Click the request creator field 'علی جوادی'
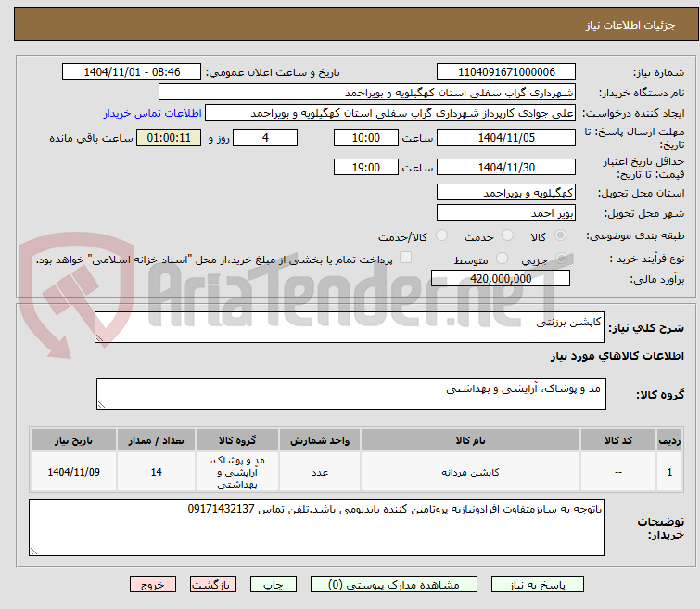700x609 pixels. click(390, 113)
